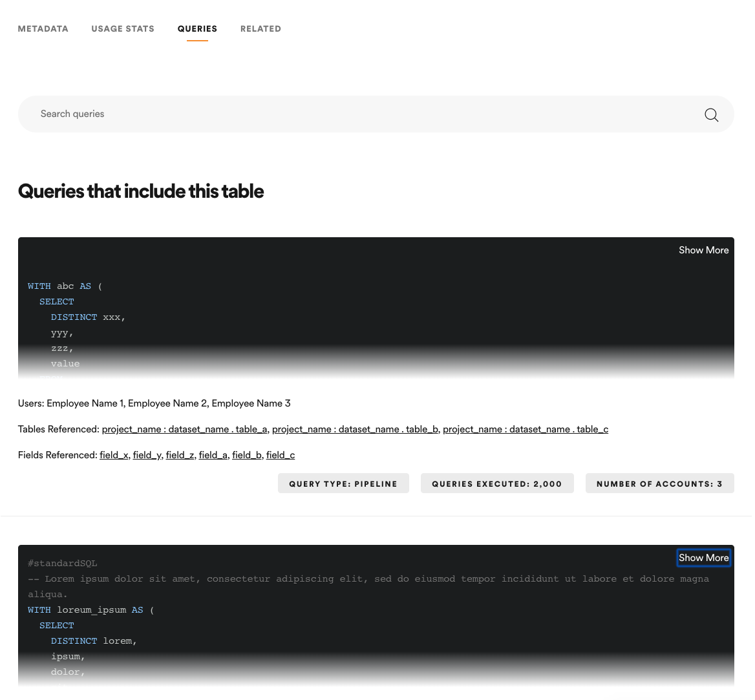
Task: Click the field_c referenced field link
Action: 280,454
